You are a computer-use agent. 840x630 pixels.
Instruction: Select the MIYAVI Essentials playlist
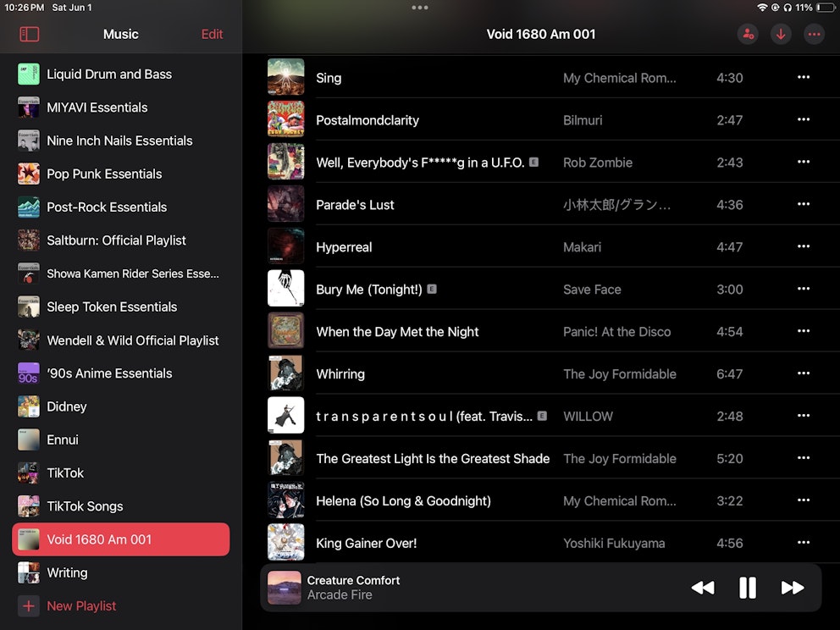point(121,108)
